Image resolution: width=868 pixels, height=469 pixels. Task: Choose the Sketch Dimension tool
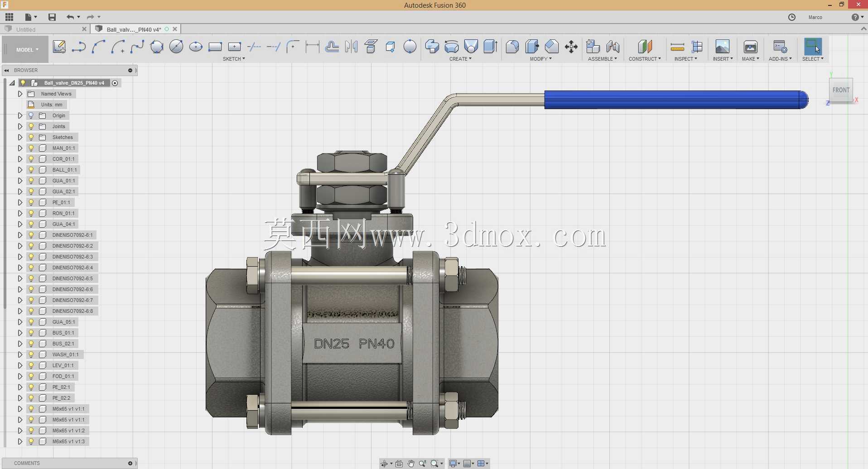[313, 47]
